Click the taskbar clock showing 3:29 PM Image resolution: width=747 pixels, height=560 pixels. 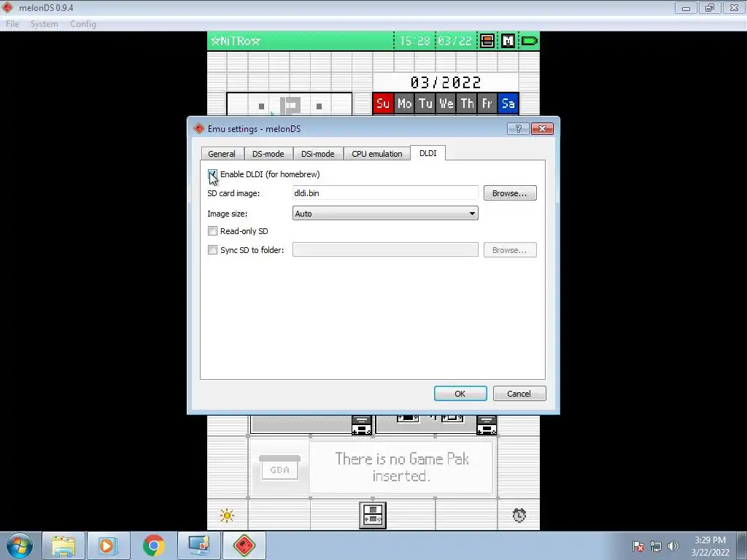point(710,545)
